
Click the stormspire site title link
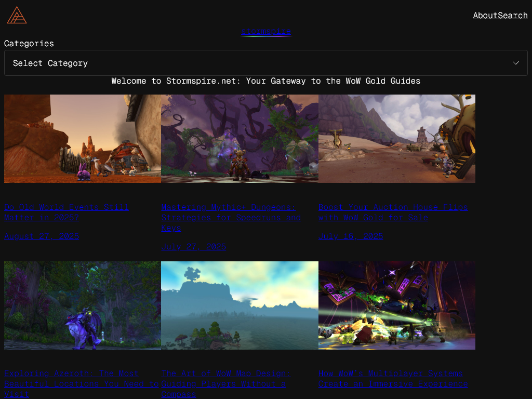265,32
